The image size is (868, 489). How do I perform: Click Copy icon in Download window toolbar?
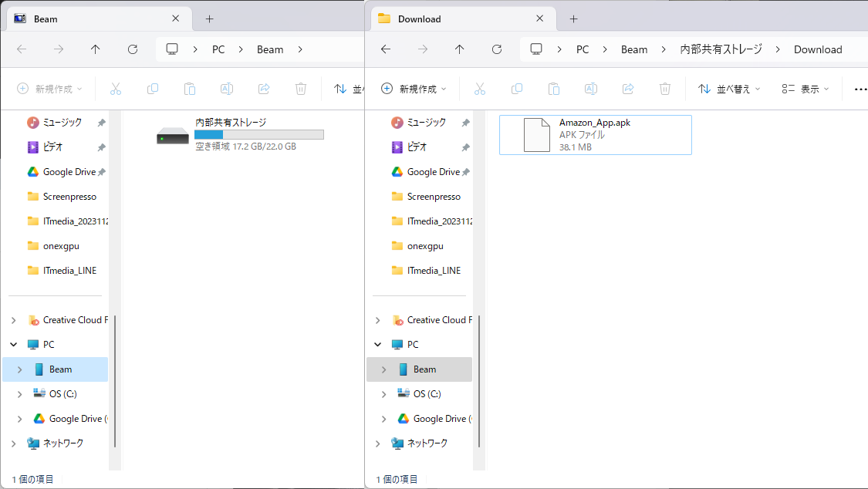tap(517, 89)
